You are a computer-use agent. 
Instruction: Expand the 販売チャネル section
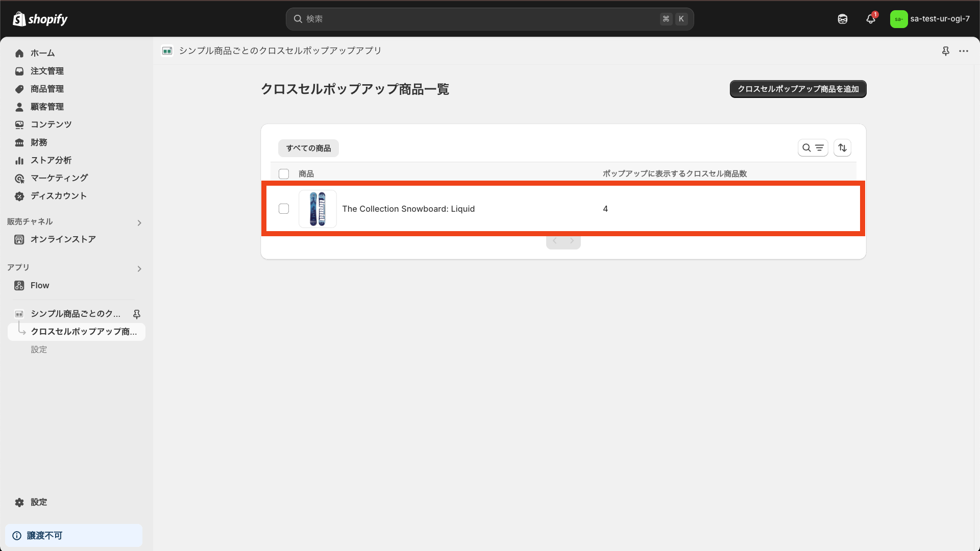[x=139, y=222]
